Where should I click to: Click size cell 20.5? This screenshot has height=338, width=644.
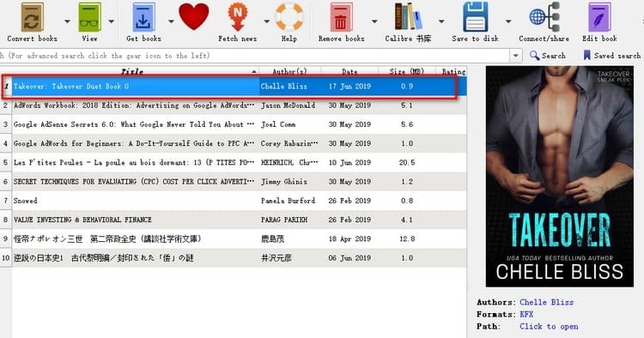click(x=407, y=162)
